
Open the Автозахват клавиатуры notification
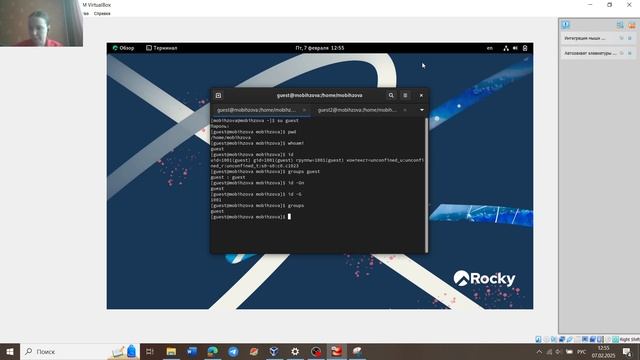coord(590,53)
